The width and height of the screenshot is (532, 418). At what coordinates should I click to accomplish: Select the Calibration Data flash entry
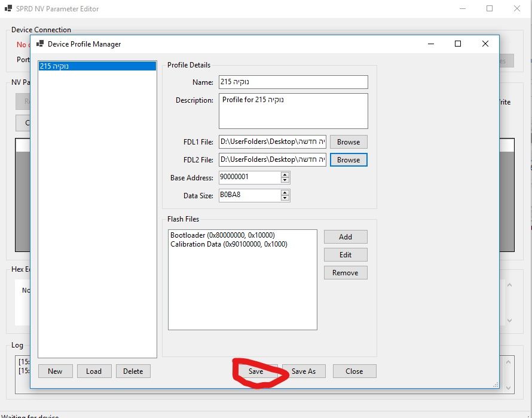228,244
